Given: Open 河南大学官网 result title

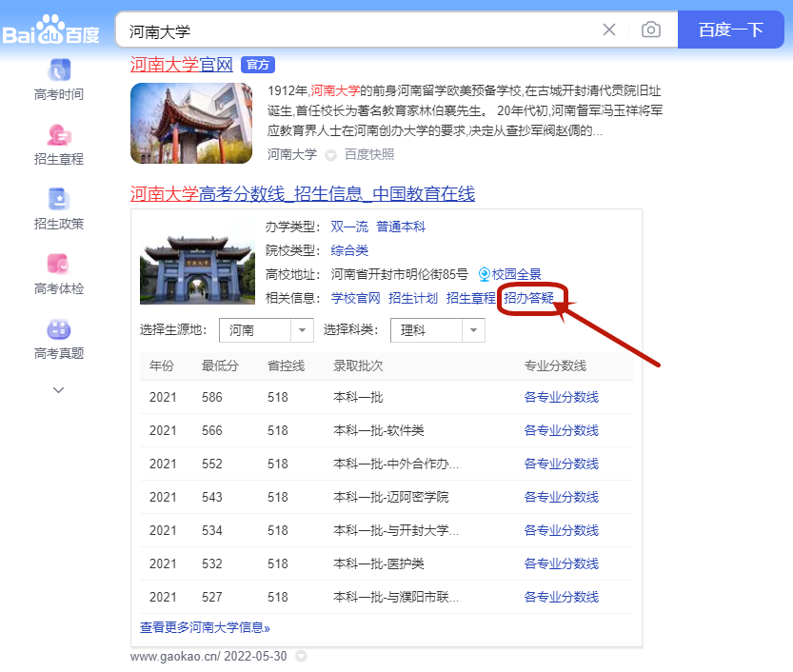Looking at the screenshot, I should click(x=181, y=65).
